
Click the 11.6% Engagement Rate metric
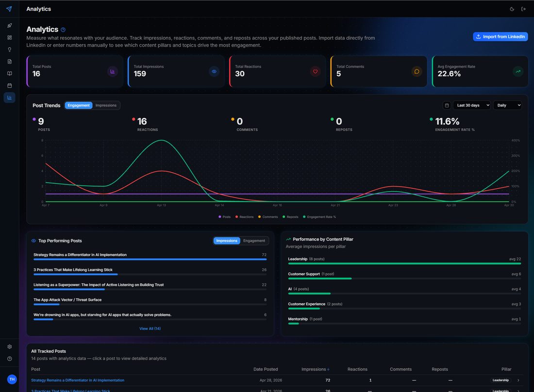(452, 125)
